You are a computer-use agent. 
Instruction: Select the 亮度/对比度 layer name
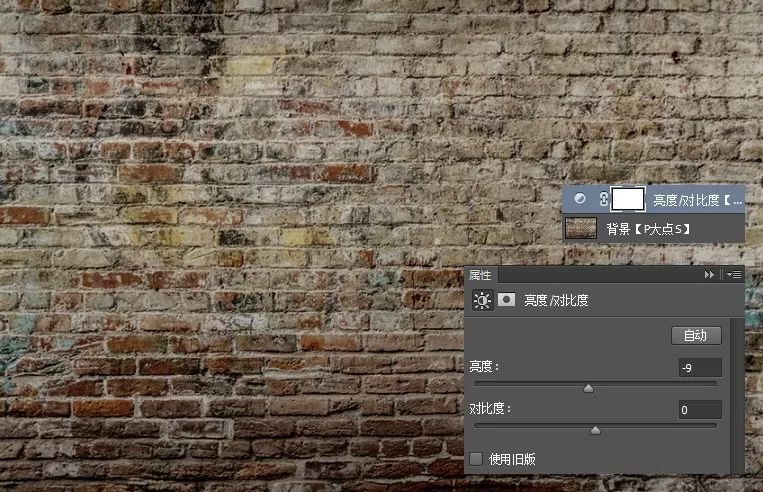[x=697, y=200]
